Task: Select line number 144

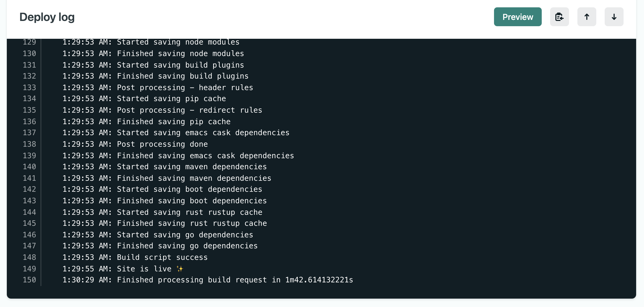Action: click(29, 212)
